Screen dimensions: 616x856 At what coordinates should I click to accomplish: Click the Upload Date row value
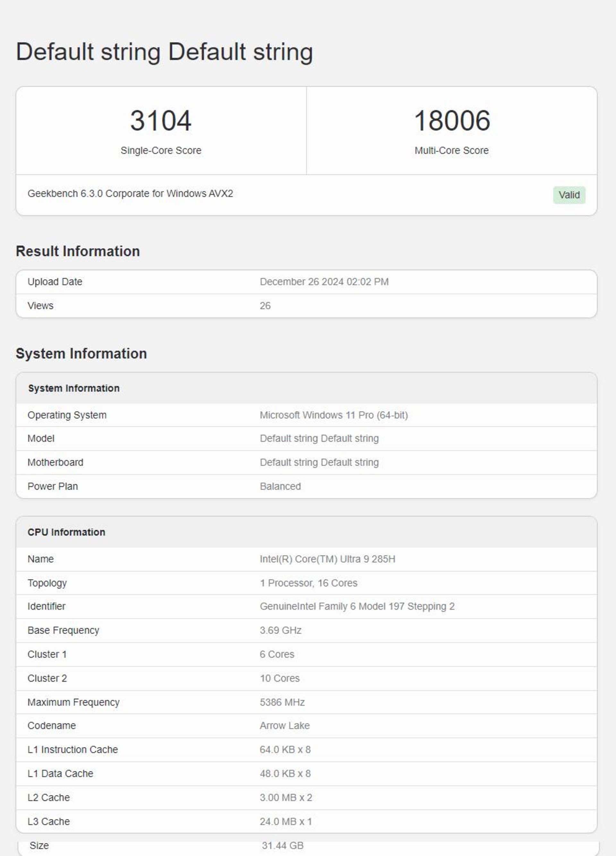click(324, 282)
